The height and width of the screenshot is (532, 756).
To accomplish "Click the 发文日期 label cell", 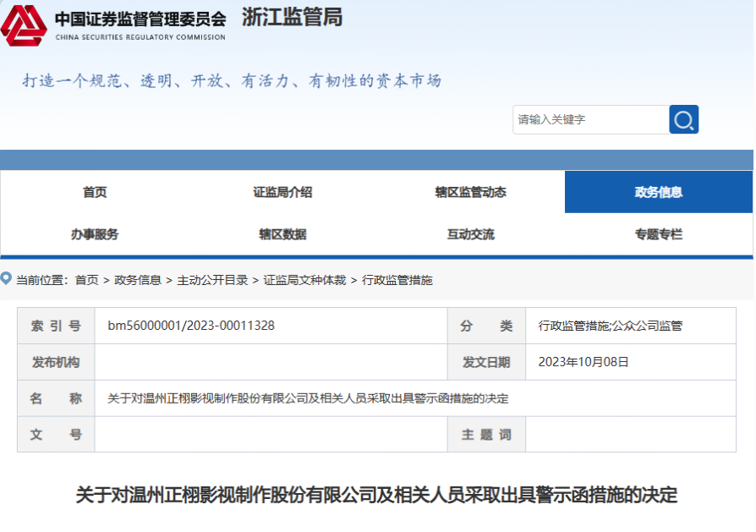I will 486,362.
